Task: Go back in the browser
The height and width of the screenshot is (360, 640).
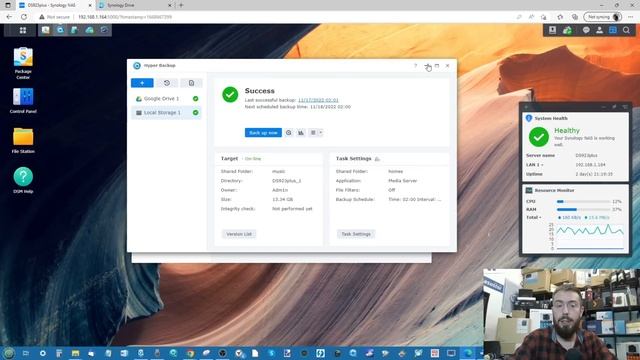Action: click(x=9, y=17)
